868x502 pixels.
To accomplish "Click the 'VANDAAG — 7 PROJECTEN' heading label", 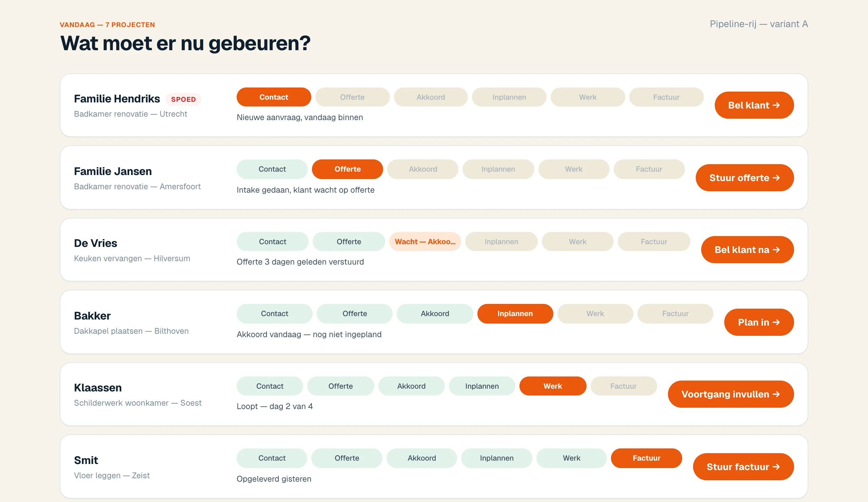I will [107, 25].
